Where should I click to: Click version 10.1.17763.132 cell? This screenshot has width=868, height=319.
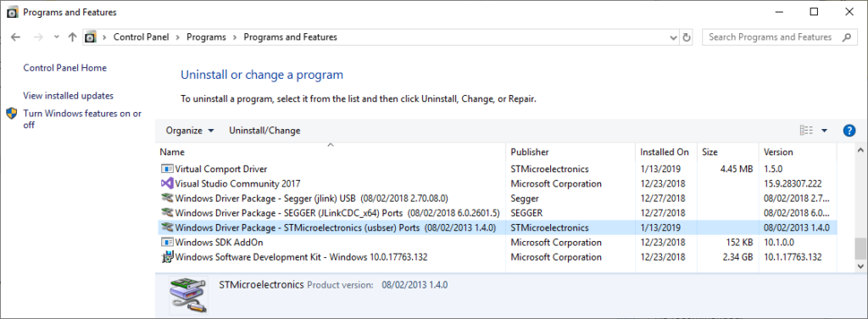coord(793,257)
